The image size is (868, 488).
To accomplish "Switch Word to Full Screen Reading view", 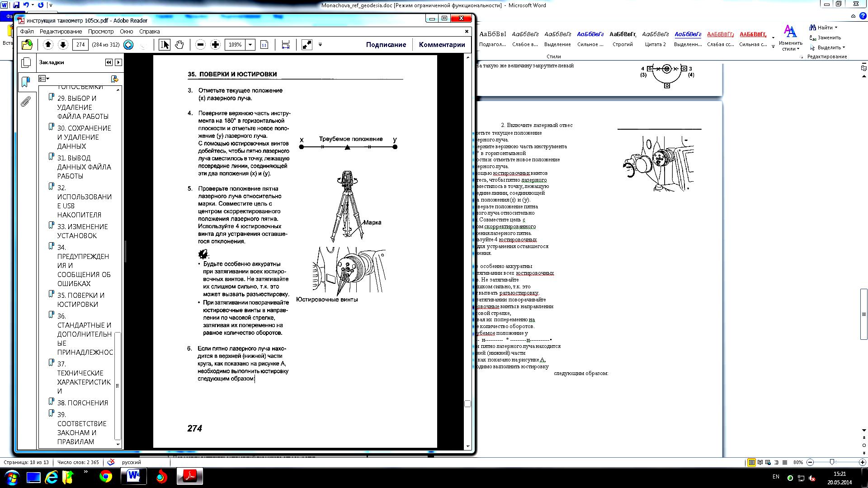I will coord(760,462).
